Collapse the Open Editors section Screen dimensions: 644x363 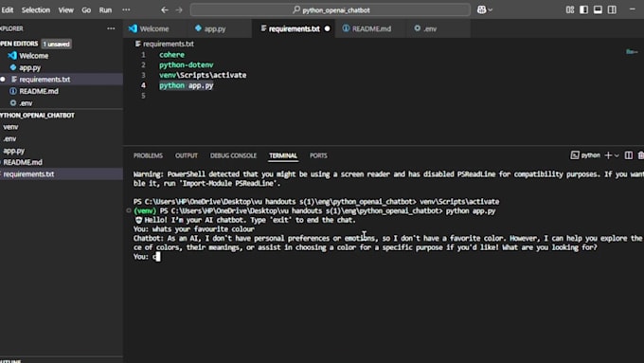click(x=19, y=44)
